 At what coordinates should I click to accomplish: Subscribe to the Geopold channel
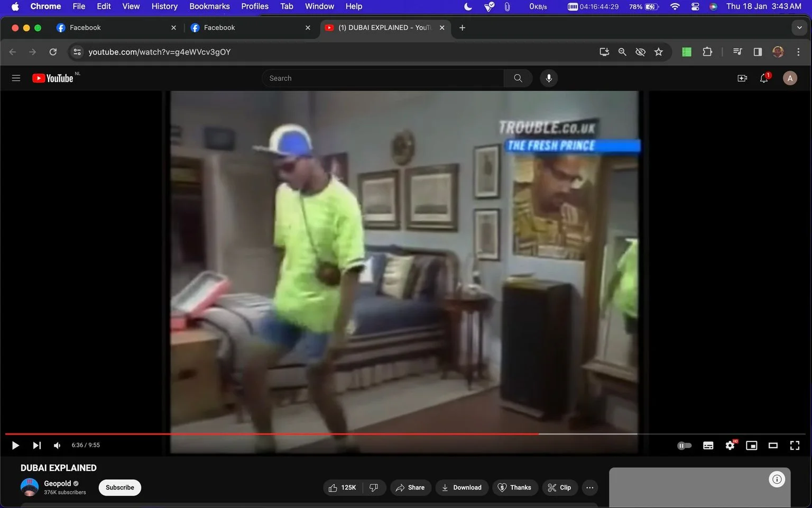(x=120, y=487)
